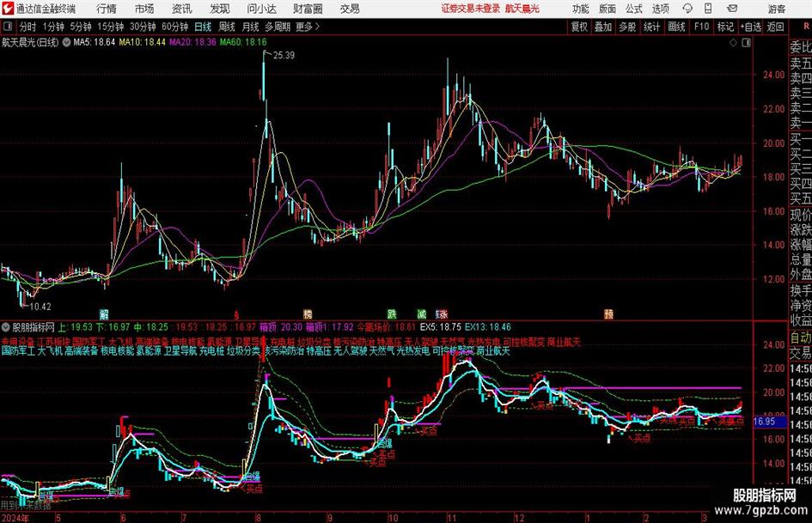Viewport: 812px width, 523px height.
Task: Click the 涨 event marker icon
Action: coord(442,313)
